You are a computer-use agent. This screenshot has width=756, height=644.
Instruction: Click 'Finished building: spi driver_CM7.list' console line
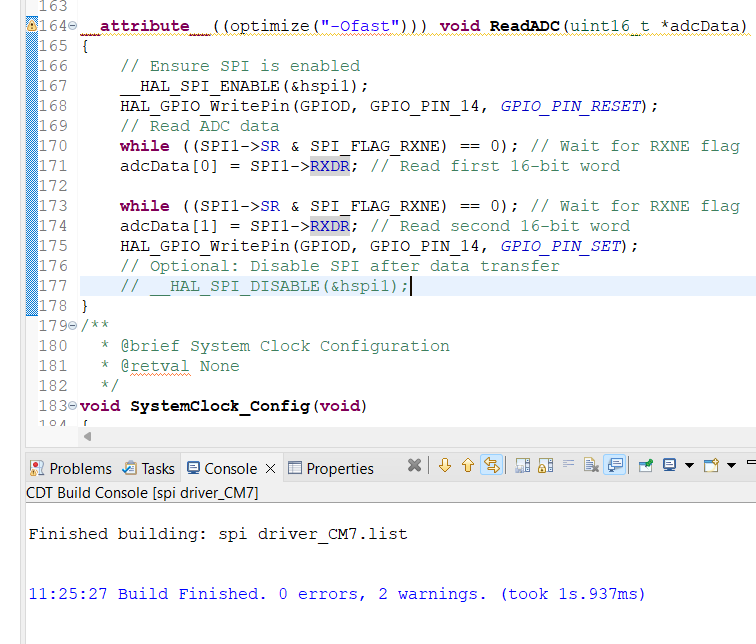coord(218,534)
